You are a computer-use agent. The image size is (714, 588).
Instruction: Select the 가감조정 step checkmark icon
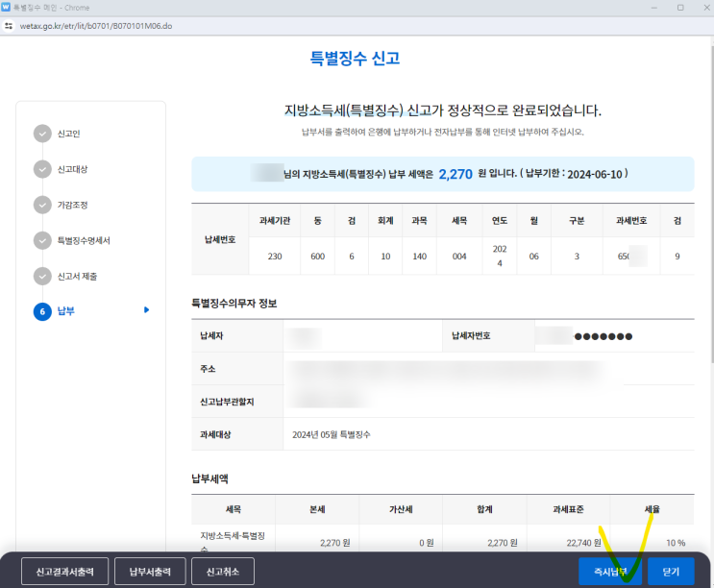(42, 205)
